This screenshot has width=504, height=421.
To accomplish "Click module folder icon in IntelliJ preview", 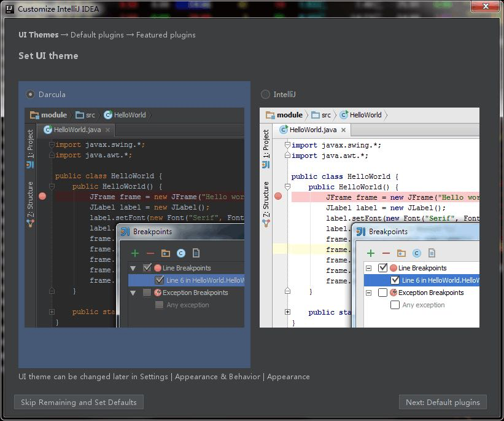I will (x=270, y=115).
